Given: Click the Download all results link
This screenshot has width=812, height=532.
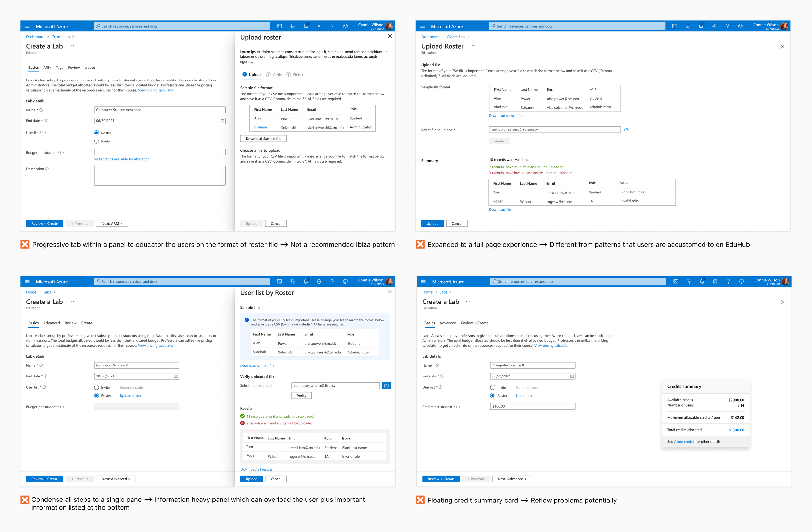Looking at the screenshot, I should [x=256, y=469].
